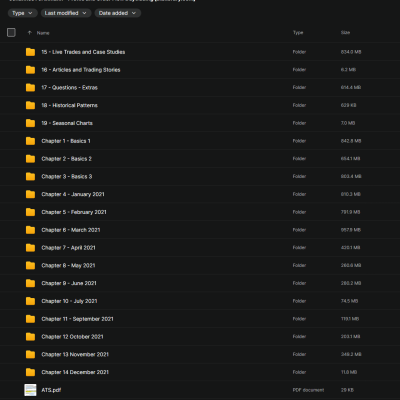Select '15 - Live Trades and Case Studies' name
The image size is (400, 400).
[83, 52]
